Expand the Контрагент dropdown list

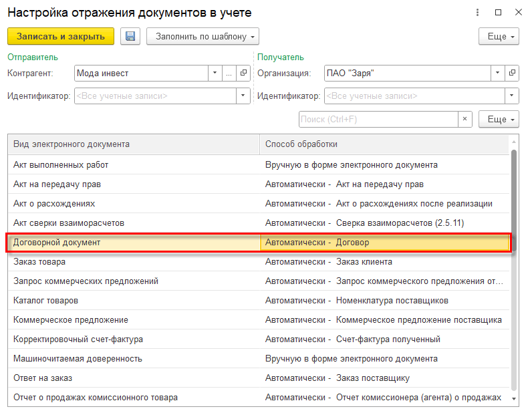pyautogui.click(x=215, y=74)
